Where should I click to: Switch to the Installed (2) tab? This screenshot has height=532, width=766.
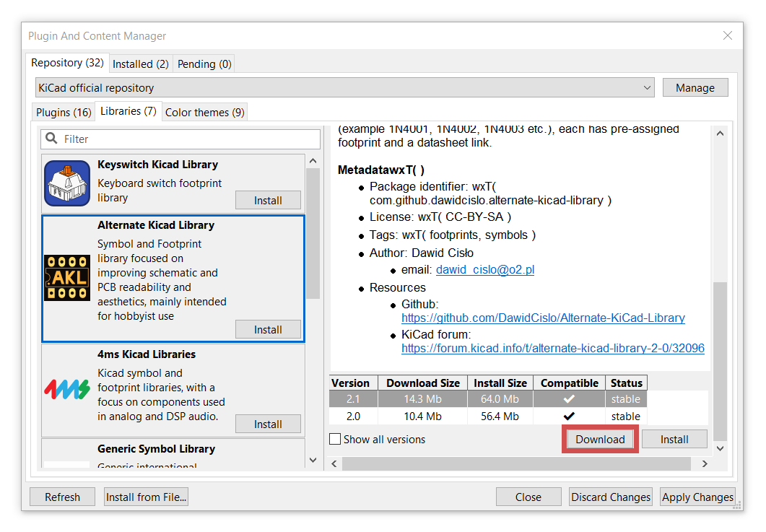140,64
